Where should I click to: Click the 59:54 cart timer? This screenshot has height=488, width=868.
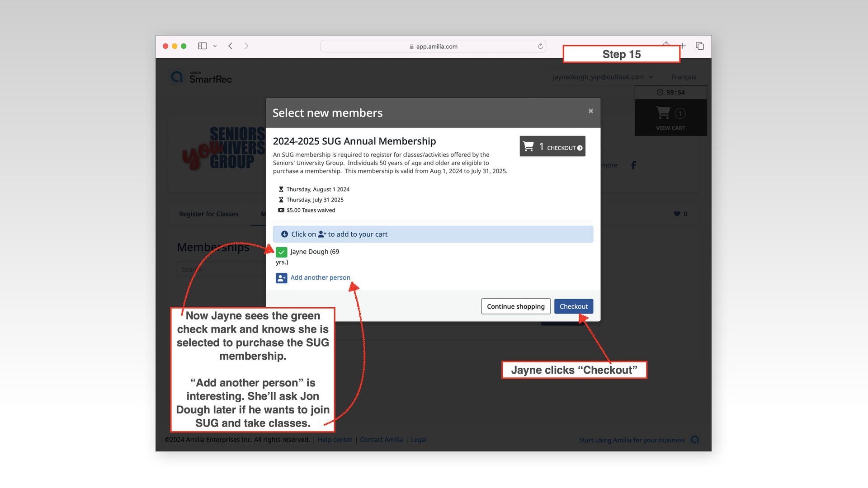(x=670, y=93)
